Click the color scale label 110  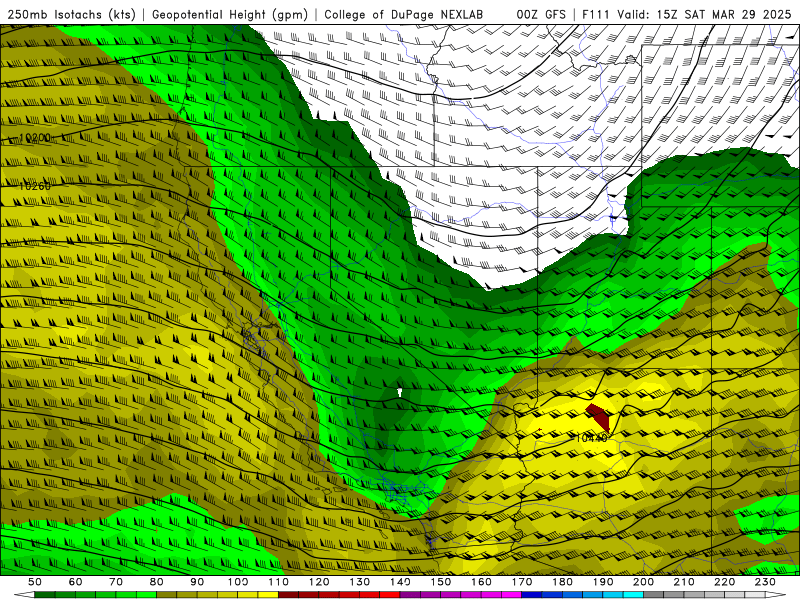(278, 582)
